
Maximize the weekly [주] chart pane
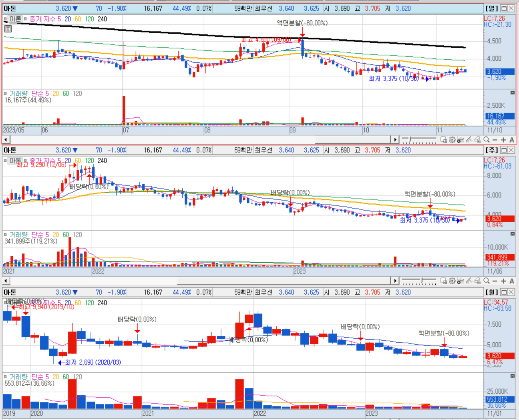coord(504,150)
